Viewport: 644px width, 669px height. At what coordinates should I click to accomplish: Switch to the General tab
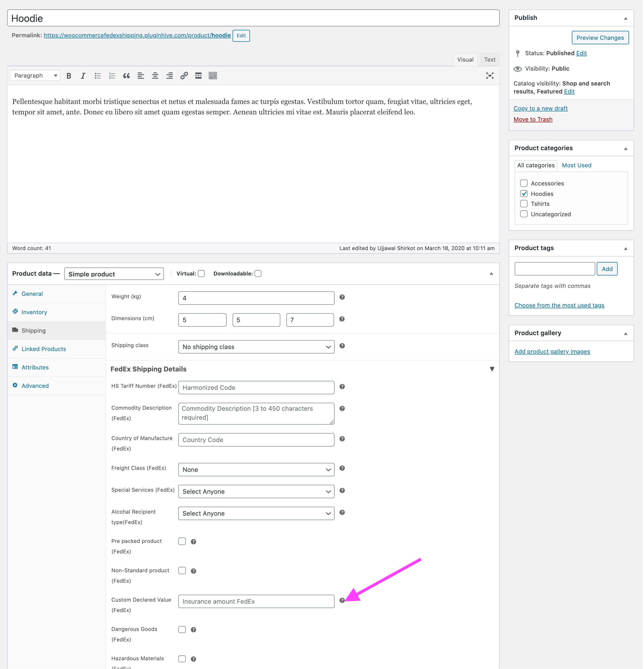click(x=32, y=293)
